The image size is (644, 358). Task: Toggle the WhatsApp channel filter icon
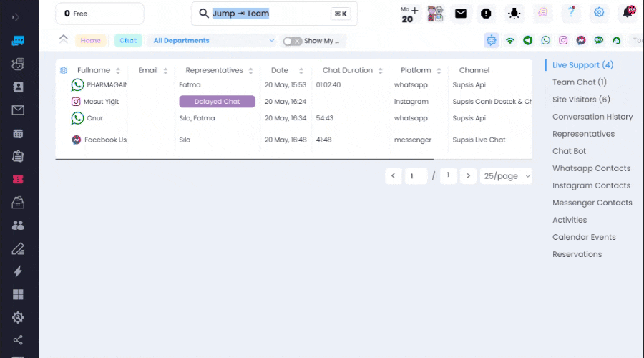click(x=545, y=40)
